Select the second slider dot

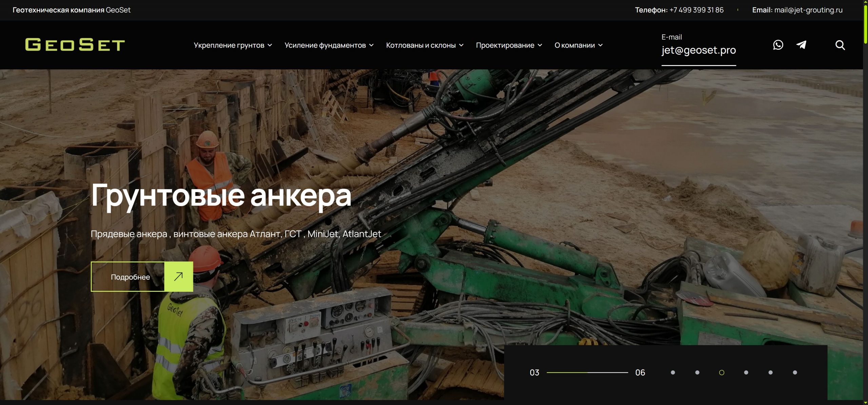click(x=697, y=372)
